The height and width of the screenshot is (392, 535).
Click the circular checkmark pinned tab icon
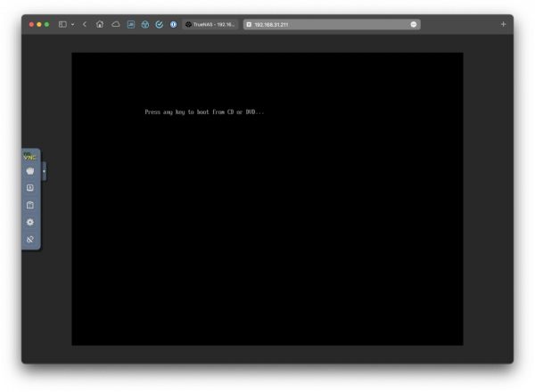click(159, 24)
